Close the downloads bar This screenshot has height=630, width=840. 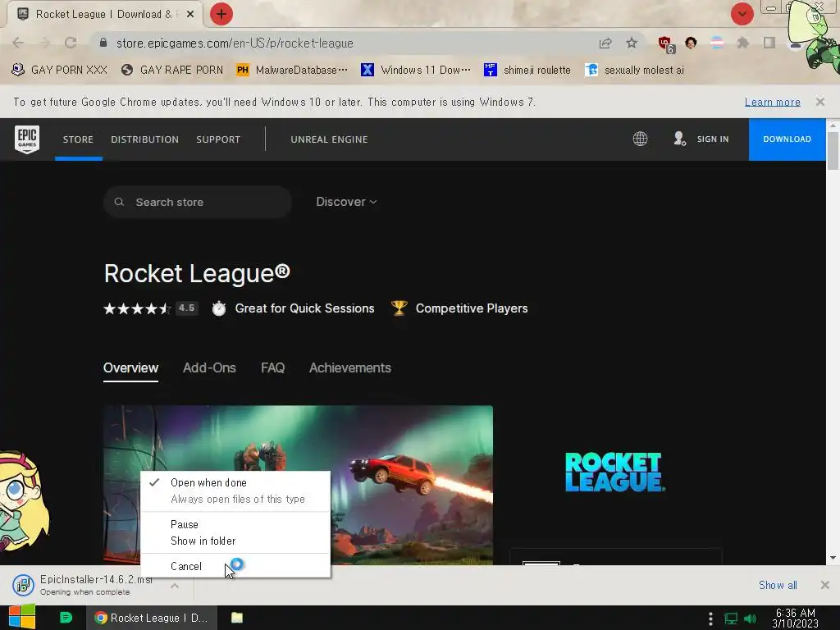click(825, 585)
